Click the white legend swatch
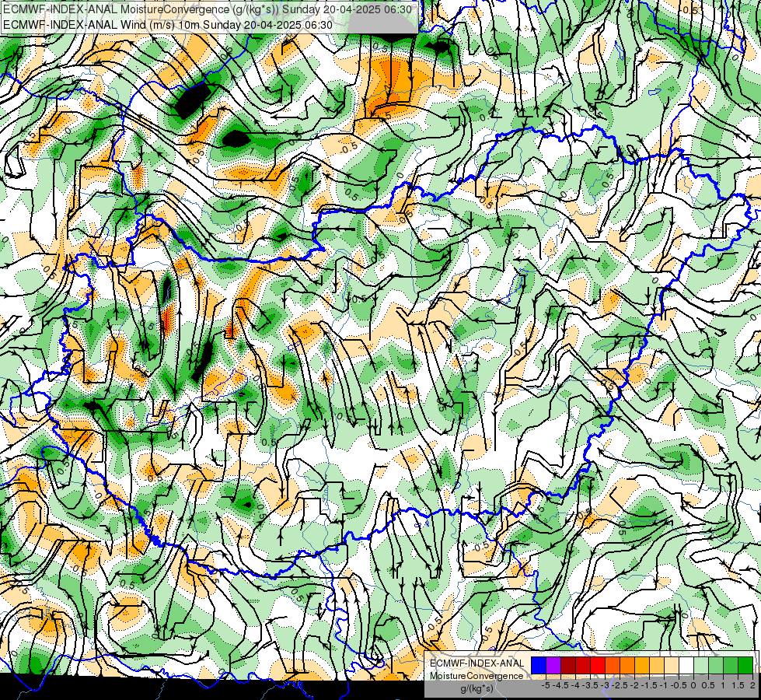The image size is (761, 700). 686,665
